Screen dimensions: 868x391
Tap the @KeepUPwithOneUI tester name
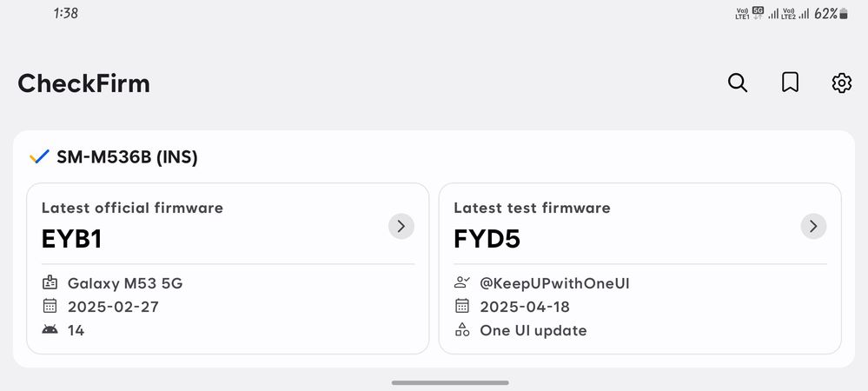[554, 283]
